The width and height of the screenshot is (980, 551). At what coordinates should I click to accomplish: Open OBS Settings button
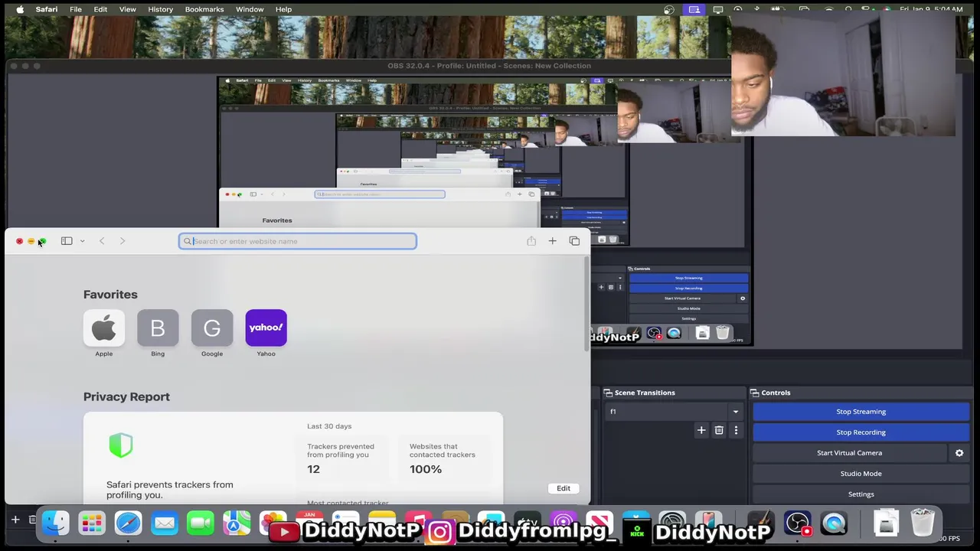[x=861, y=494]
